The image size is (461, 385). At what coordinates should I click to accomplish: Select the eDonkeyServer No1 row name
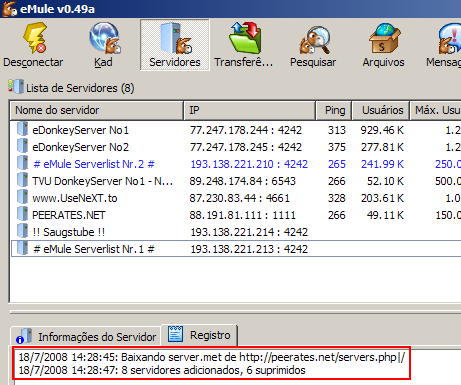click(x=80, y=130)
